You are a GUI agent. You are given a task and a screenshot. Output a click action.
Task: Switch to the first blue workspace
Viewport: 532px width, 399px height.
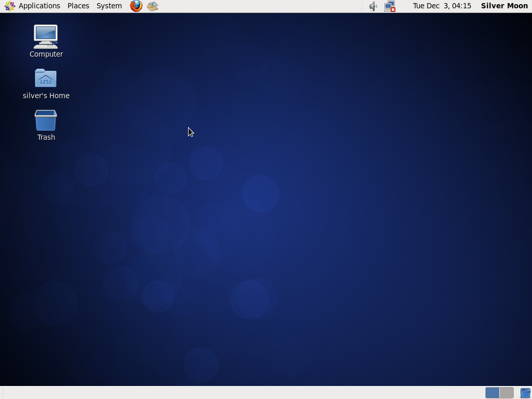click(493, 393)
